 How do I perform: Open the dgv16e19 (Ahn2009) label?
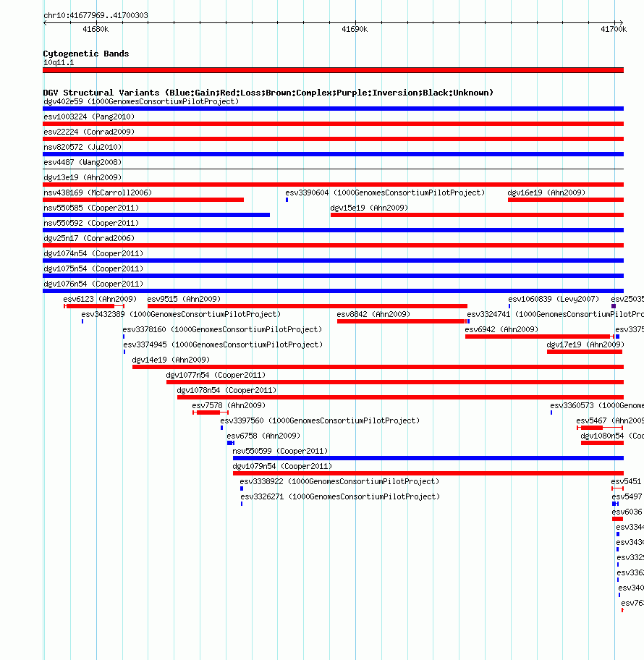(546, 192)
